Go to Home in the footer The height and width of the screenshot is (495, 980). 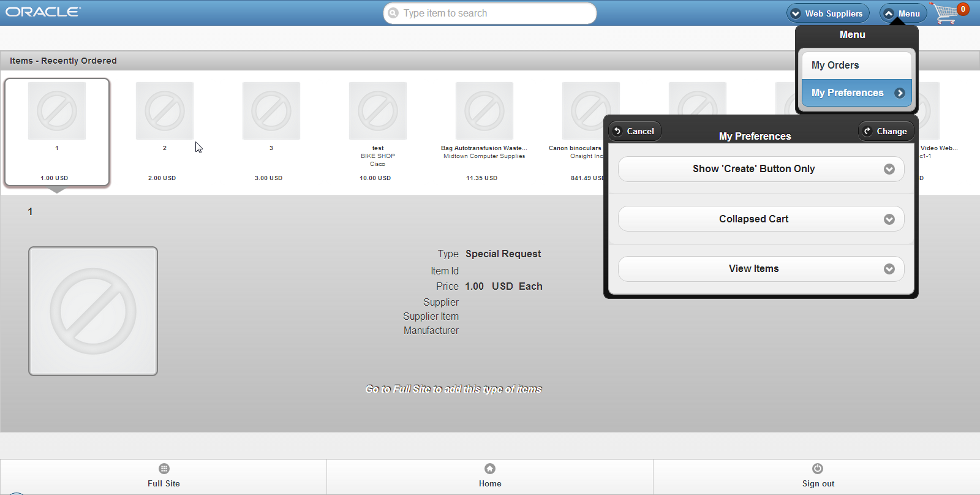490,477
